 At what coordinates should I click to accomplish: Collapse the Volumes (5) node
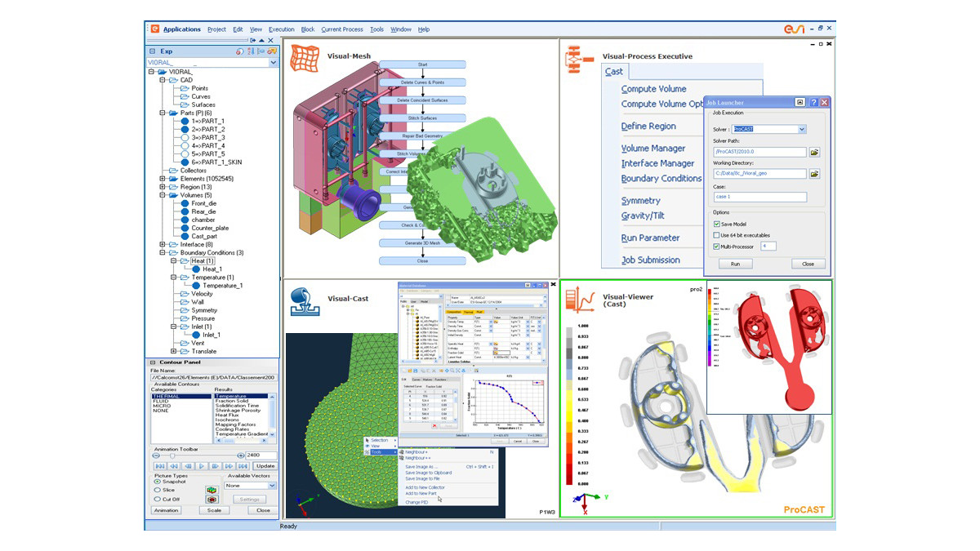pyautogui.click(x=163, y=195)
